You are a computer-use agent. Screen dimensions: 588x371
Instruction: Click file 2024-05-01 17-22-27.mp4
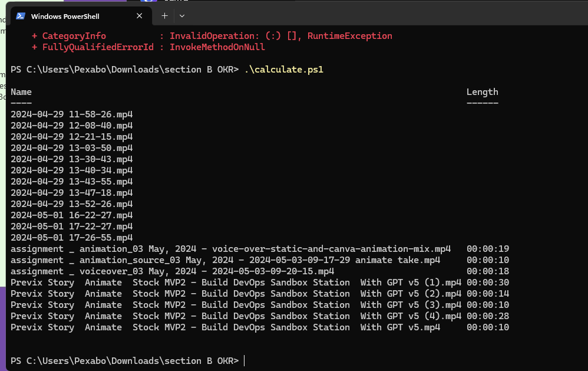pos(72,227)
